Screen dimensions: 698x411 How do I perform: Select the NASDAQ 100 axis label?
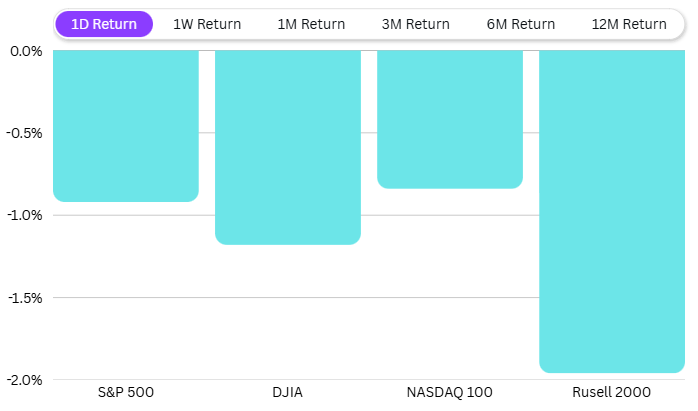coord(450,391)
